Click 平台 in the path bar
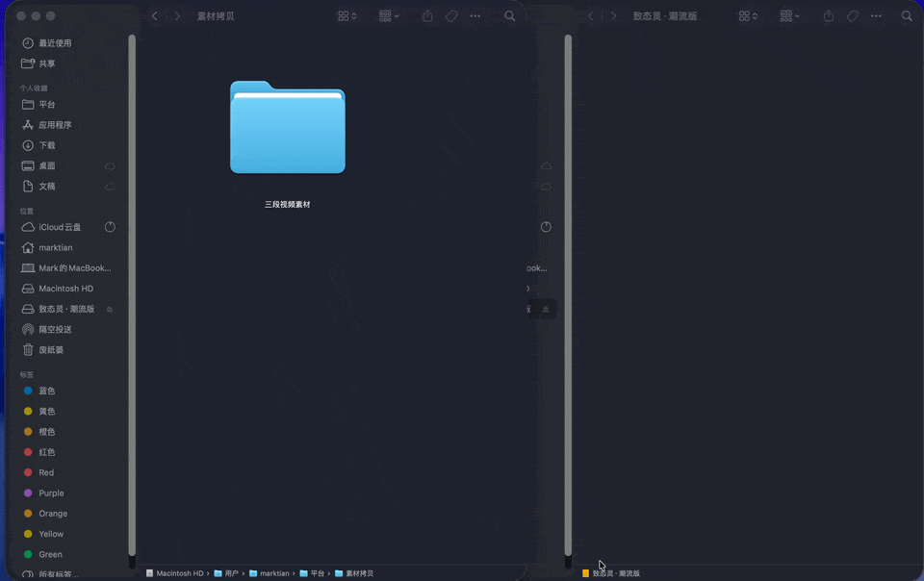Viewport: 924px width, 581px height. click(x=312, y=573)
